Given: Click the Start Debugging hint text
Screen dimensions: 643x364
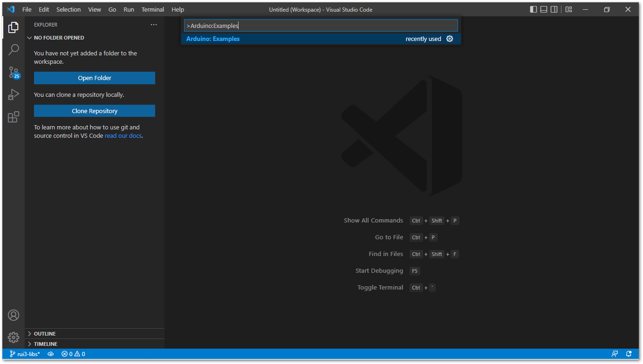Looking at the screenshot, I should pos(379,271).
